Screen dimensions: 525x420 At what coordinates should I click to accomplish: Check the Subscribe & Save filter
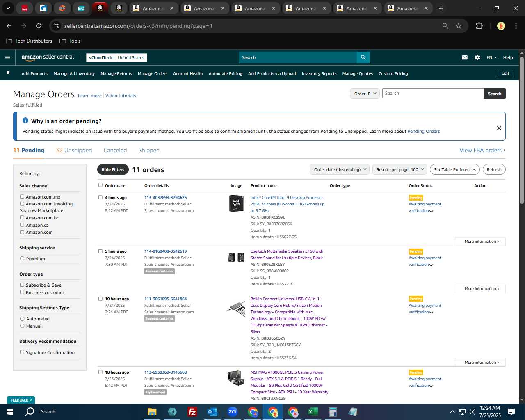(22, 285)
